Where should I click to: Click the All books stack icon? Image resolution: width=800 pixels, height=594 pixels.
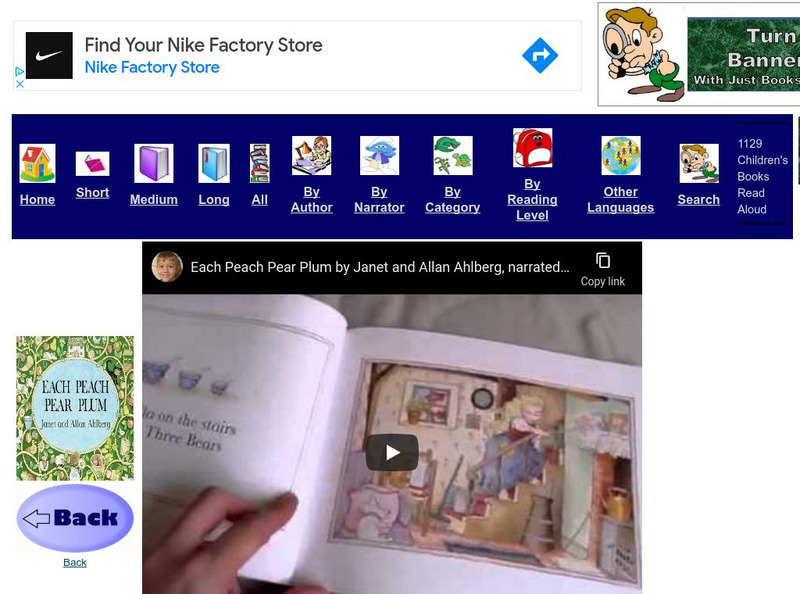(x=260, y=163)
